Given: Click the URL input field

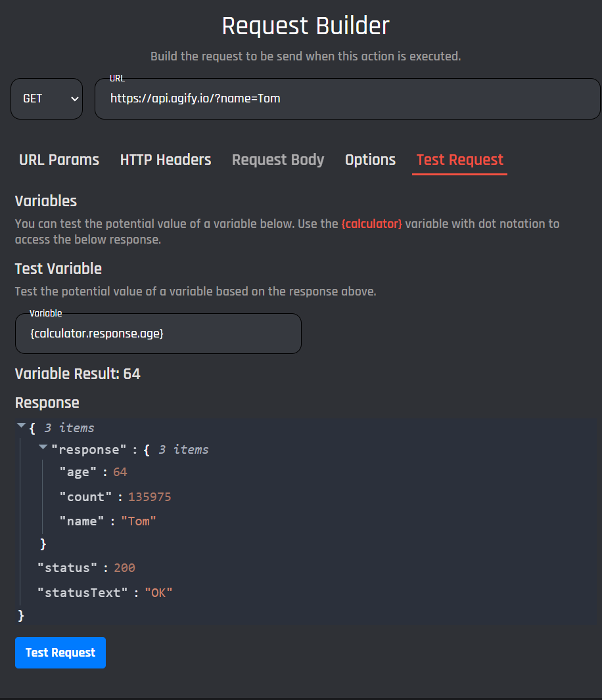Looking at the screenshot, I should 347,99.
